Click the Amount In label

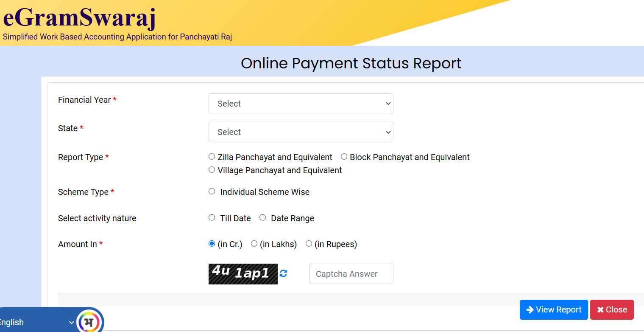coord(78,244)
